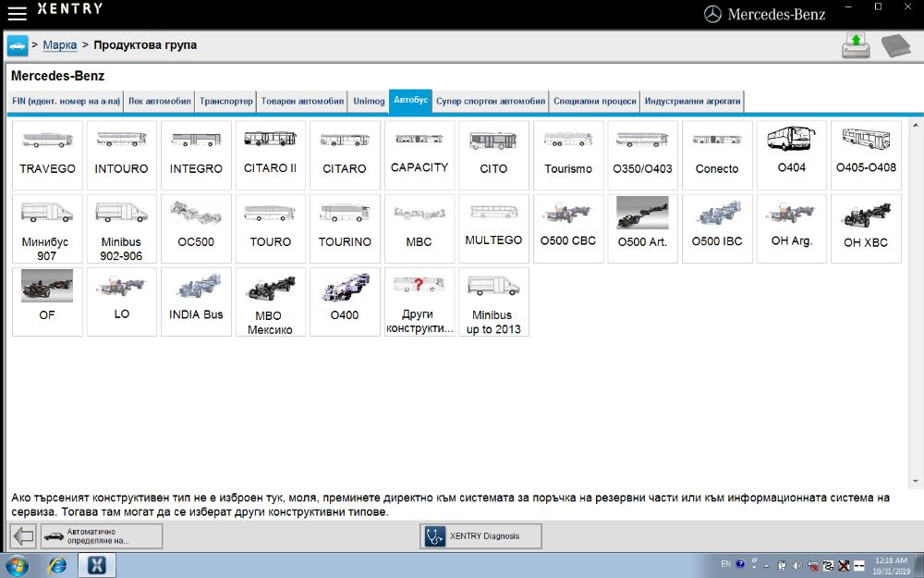Select the MBO Мексико tile
This screenshot has width=924, height=578.
click(x=271, y=302)
